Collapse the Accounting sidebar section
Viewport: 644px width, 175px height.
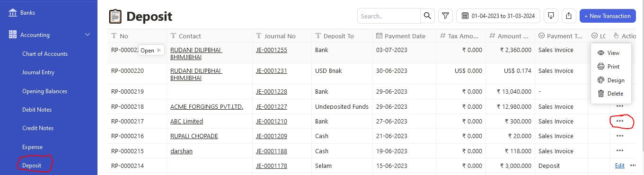click(88, 35)
